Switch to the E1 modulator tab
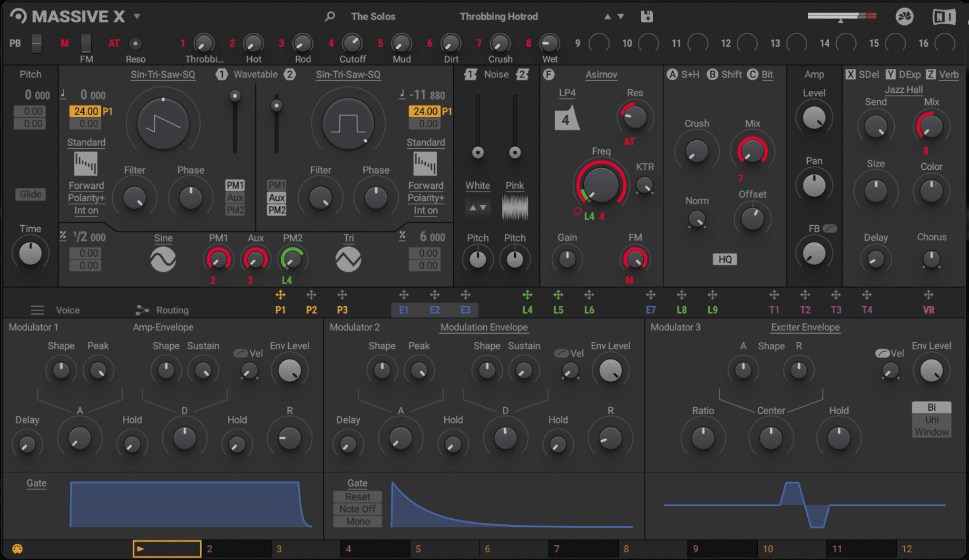The height and width of the screenshot is (560, 969). (404, 310)
